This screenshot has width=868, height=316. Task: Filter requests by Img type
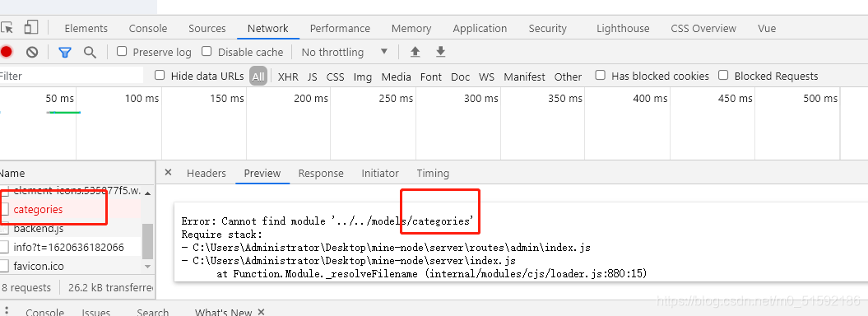point(363,77)
